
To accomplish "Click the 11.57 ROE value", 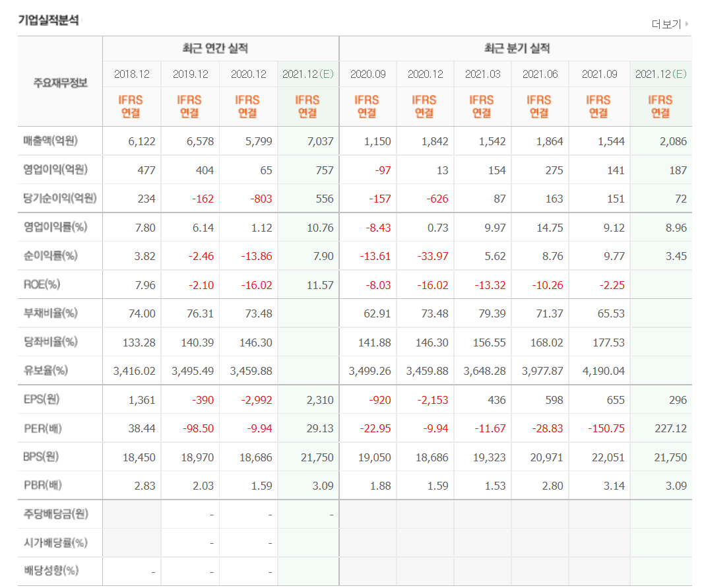I will (x=320, y=285).
